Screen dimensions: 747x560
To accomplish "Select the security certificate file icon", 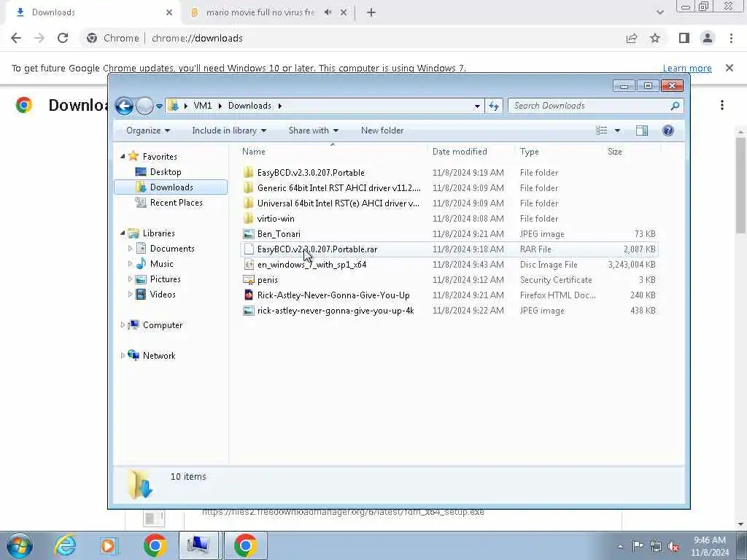I will click(248, 279).
